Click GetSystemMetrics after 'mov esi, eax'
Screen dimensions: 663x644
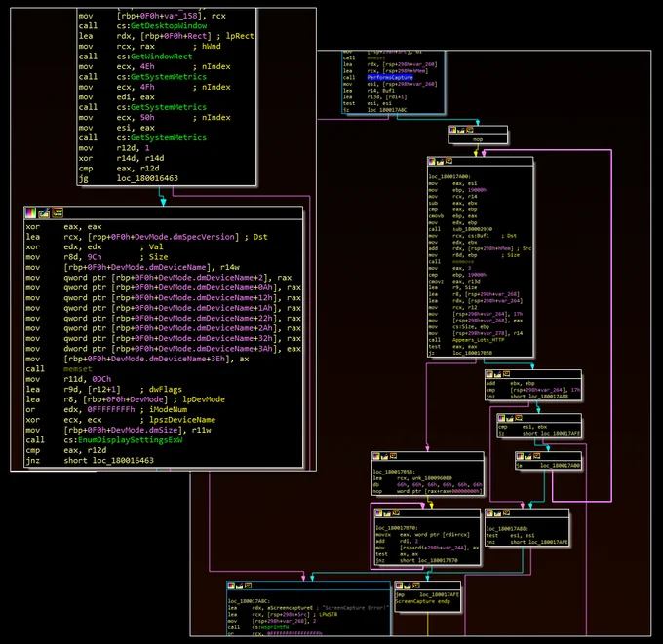pyautogui.click(x=169, y=137)
